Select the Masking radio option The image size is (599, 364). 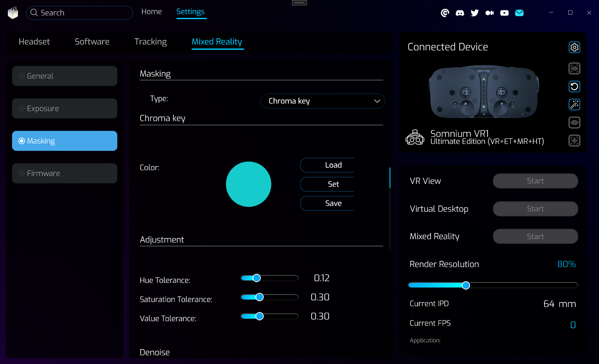(64, 141)
